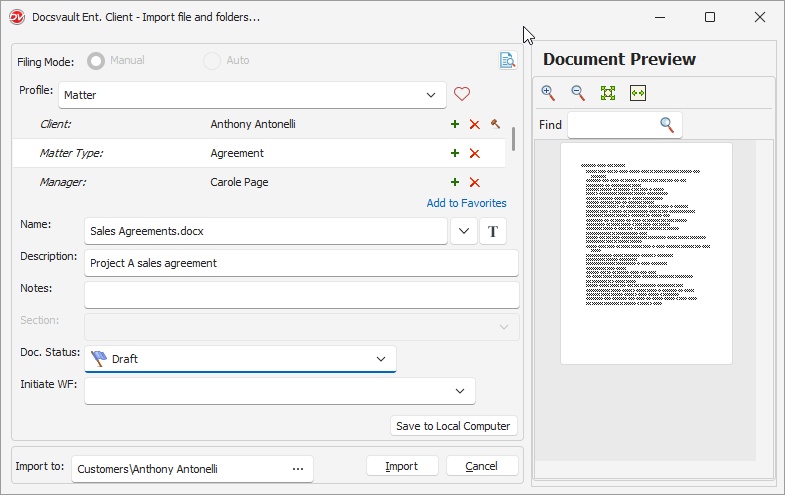Click the Add to Favorites link

(466, 203)
